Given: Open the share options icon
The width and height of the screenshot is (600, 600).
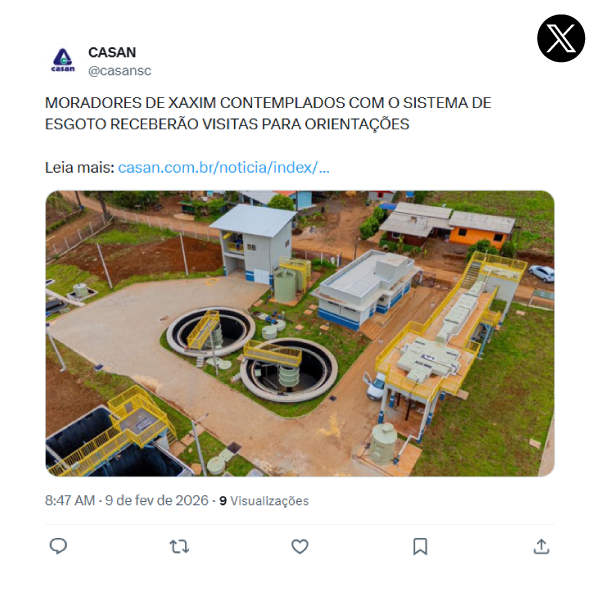Looking at the screenshot, I should click(541, 546).
